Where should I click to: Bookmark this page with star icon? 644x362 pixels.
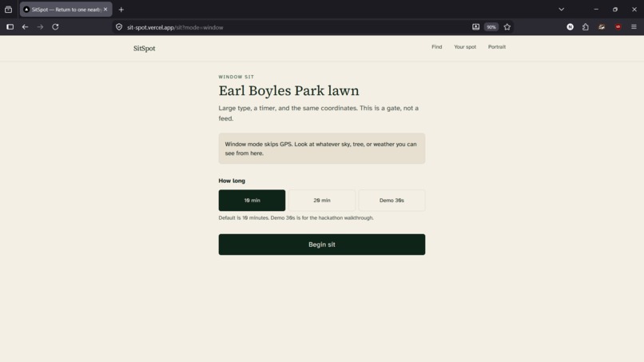point(507,27)
